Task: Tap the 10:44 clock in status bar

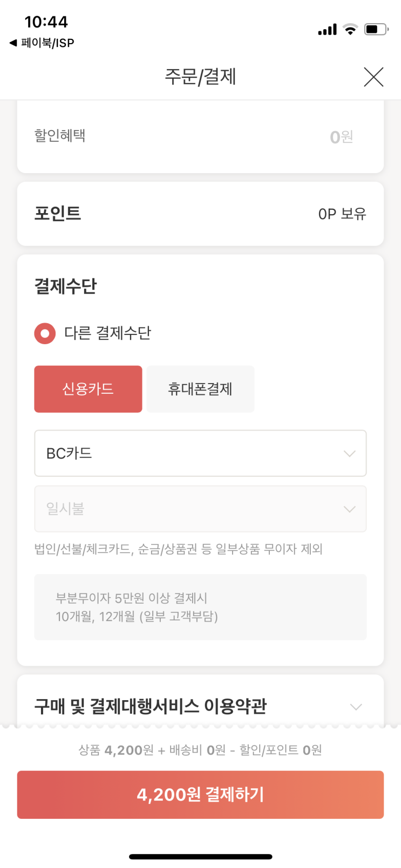Action: (x=46, y=22)
